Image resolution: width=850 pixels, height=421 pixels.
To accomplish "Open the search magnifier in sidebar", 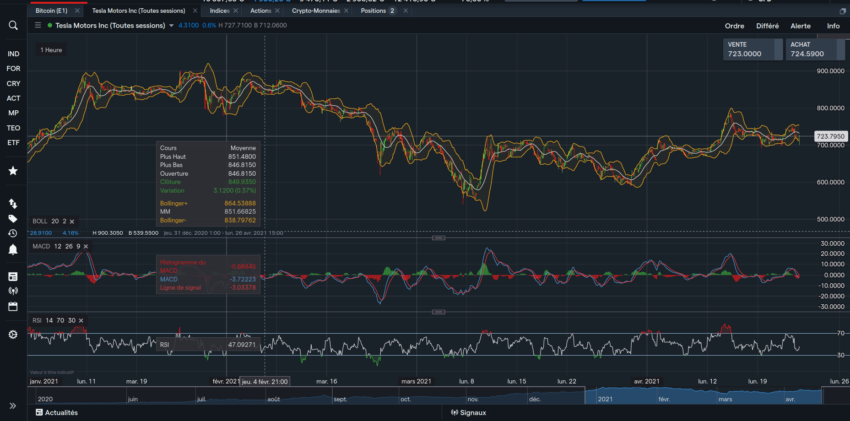I will point(13,25).
